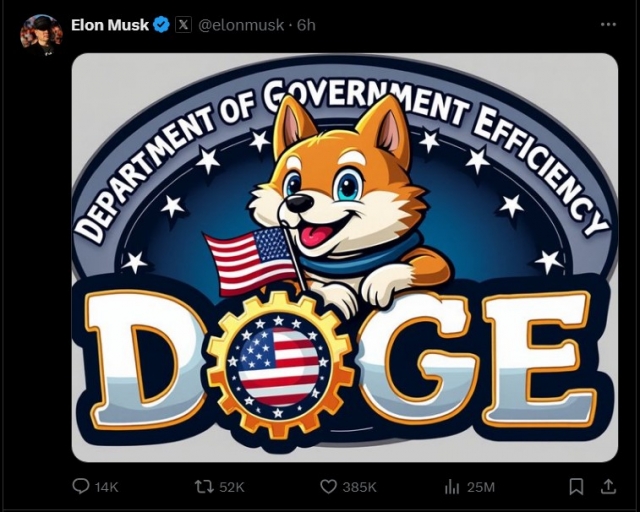
Task: Like the post with heart icon
Action: coord(328,487)
